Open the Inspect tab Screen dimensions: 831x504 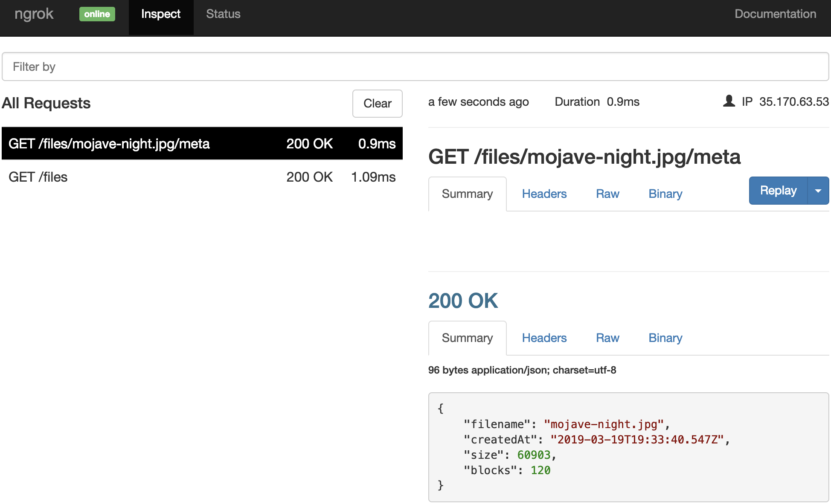[x=161, y=14]
